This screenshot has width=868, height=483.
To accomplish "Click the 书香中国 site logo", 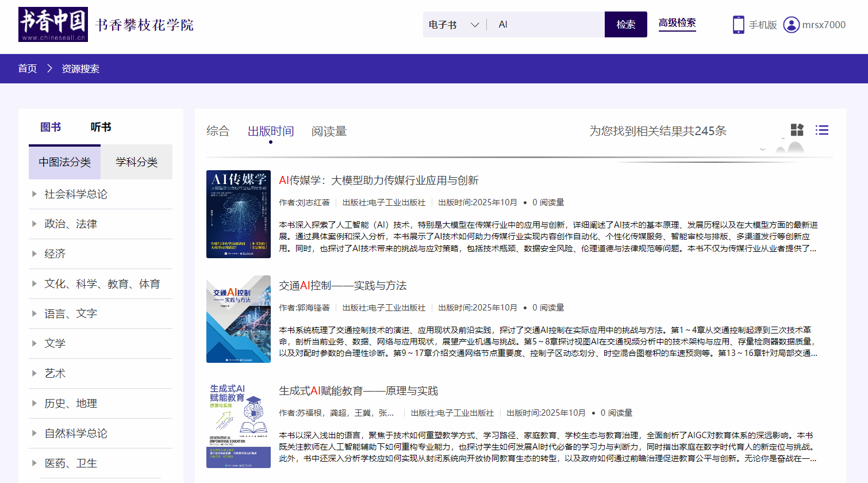I will (53, 24).
